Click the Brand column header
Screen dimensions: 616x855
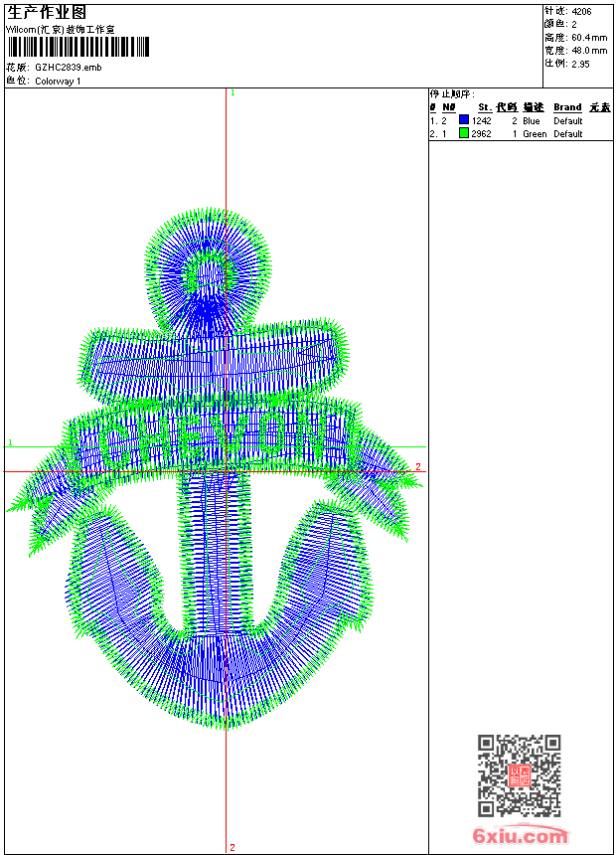click(x=567, y=107)
